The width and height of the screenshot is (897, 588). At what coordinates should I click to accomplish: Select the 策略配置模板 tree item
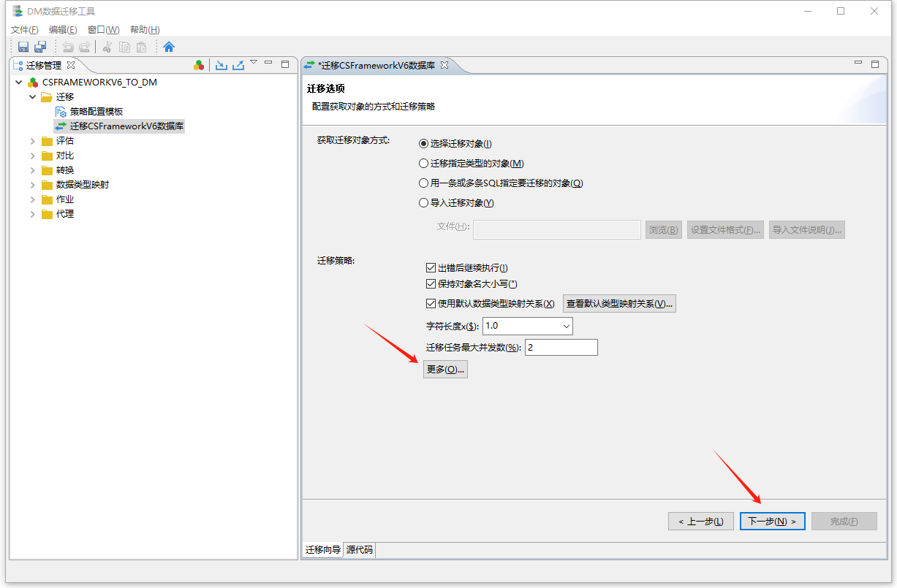pos(96,112)
